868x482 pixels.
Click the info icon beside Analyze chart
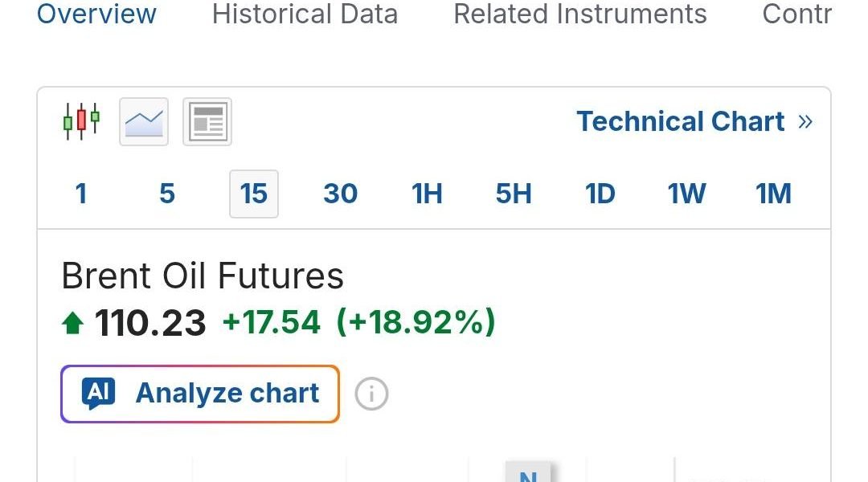tap(371, 394)
